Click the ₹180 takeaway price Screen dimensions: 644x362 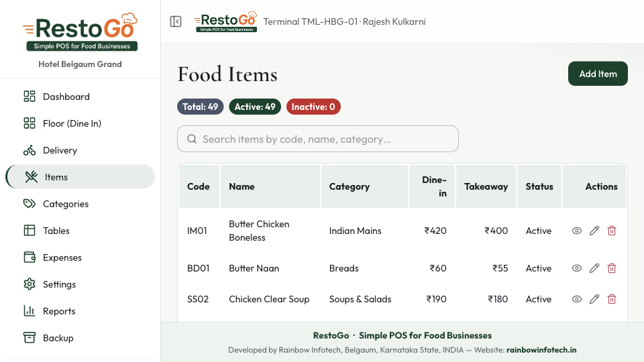[498, 299]
